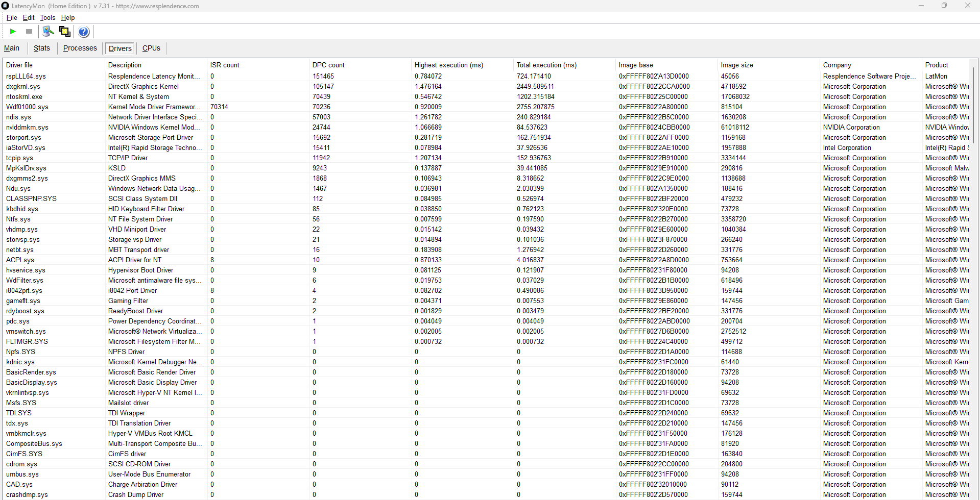Select the rspLLL64.sys driver row
Image resolution: width=980 pixels, height=500 pixels.
point(486,76)
